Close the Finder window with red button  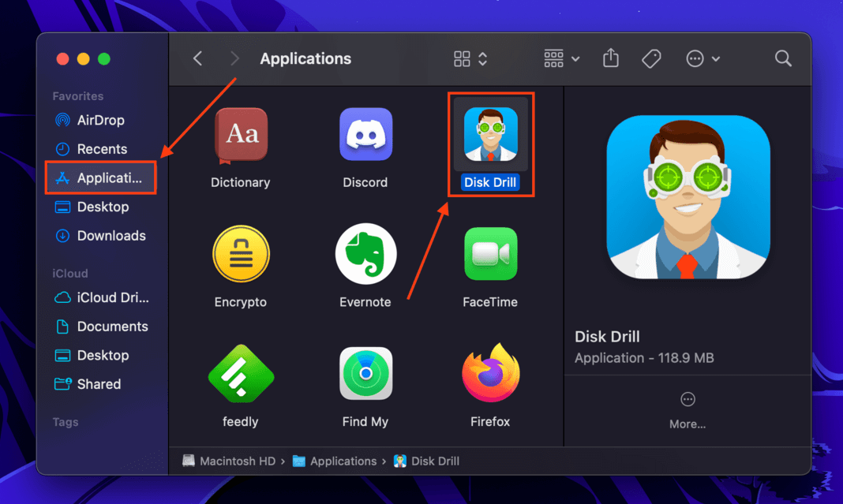pyautogui.click(x=63, y=58)
